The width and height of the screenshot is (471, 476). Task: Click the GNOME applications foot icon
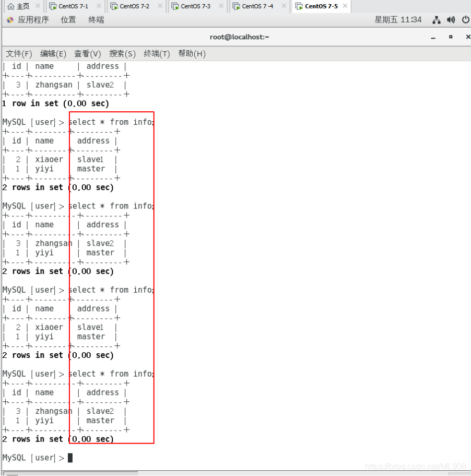pos(10,20)
